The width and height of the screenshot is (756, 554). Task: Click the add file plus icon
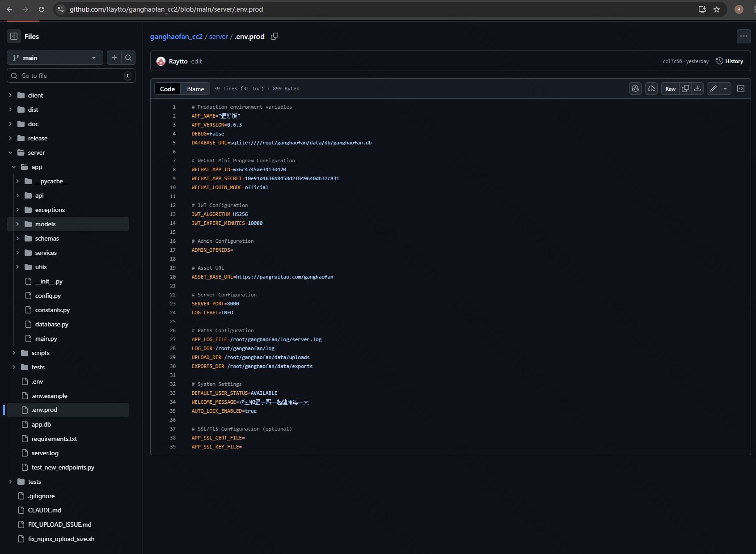pos(114,58)
